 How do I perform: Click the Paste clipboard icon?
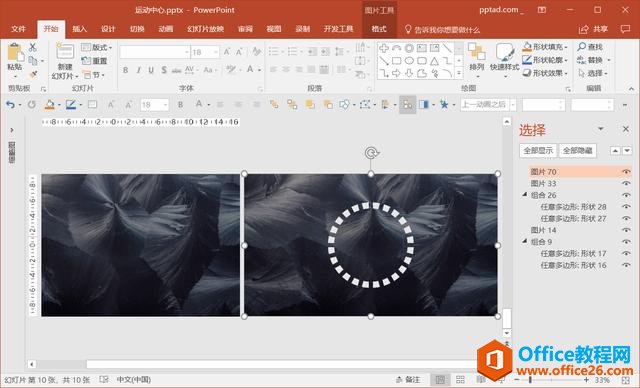click(15, 53)
